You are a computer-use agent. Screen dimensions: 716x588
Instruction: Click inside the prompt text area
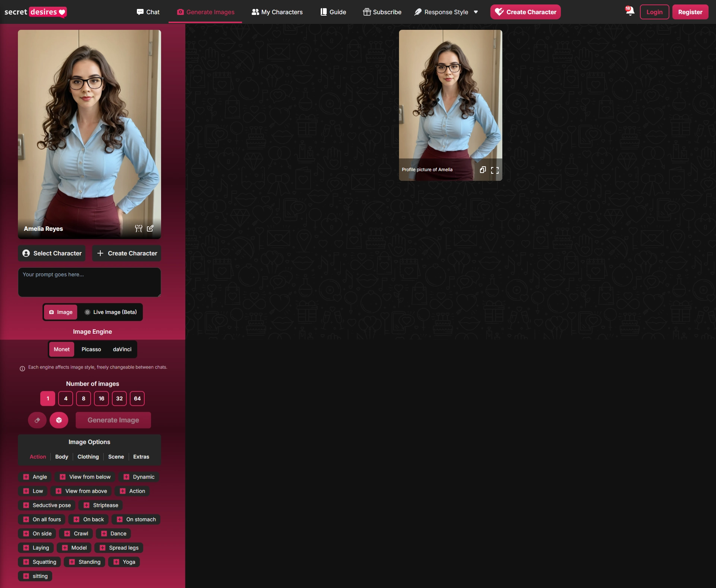click(x=89, y=282)
